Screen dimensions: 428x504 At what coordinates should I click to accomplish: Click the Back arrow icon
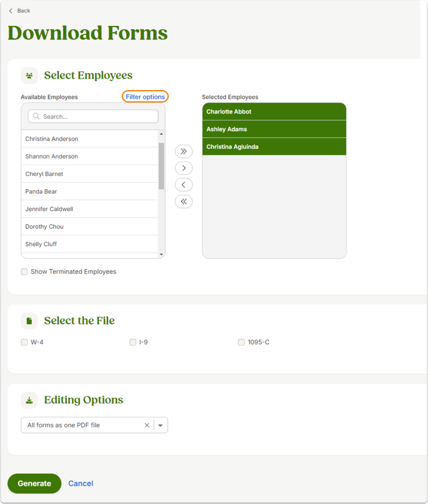click(11, 11)
